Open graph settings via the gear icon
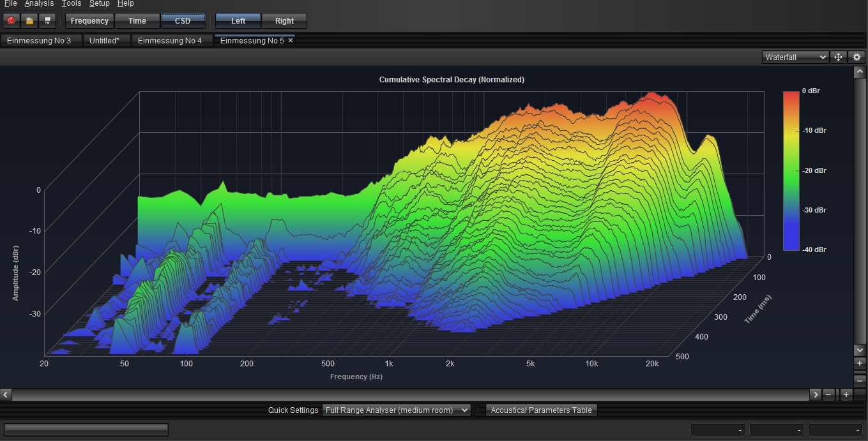Viewport: 868px width, 441px height. coord(857,57)
